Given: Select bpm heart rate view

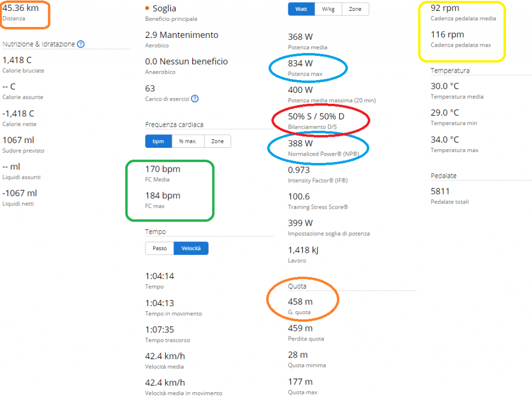Looking at the screenshot, I should 158,141.
